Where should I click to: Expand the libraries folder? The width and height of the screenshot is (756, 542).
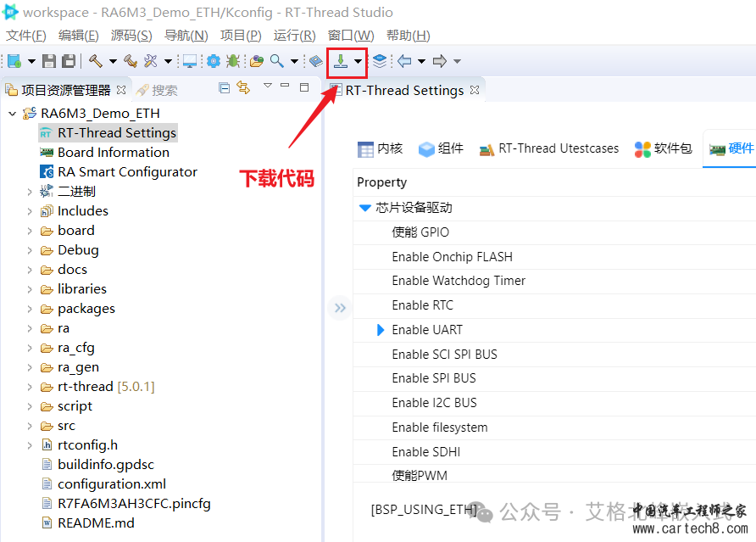click(30, 289)
